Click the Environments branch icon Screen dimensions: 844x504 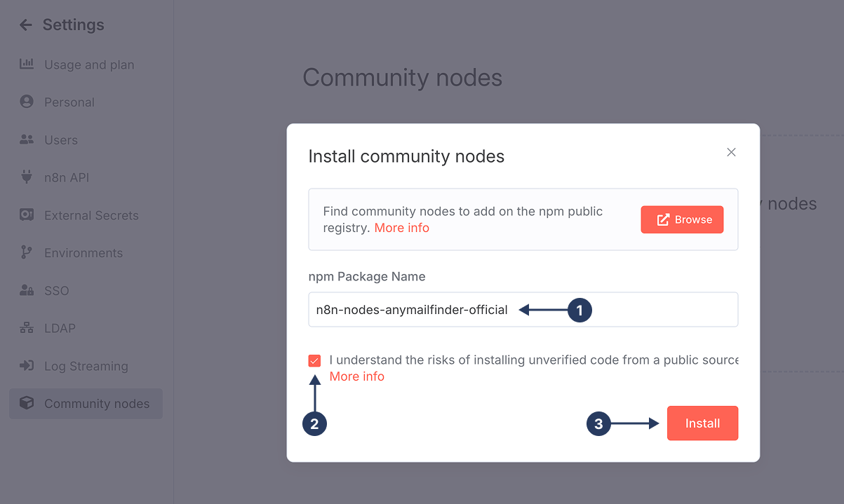click(27, 253)
